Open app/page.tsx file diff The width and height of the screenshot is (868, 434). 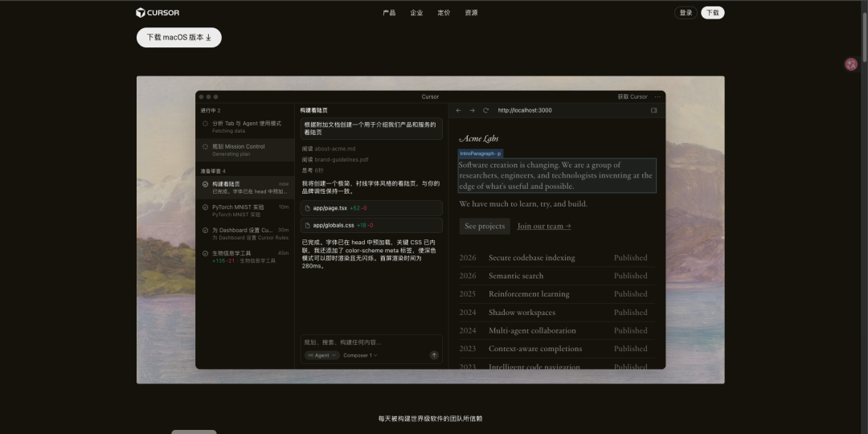pyautogui.click(x=371, y=208)
